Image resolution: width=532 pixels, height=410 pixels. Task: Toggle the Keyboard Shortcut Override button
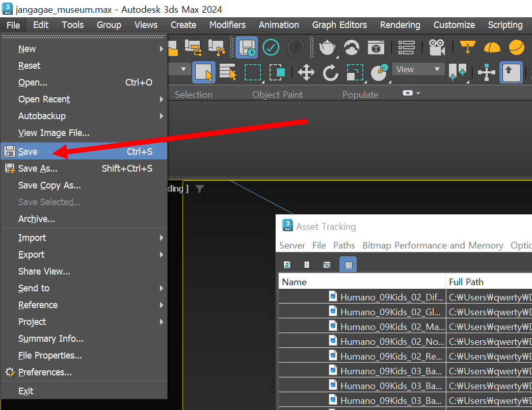click(x=511, y=72)
